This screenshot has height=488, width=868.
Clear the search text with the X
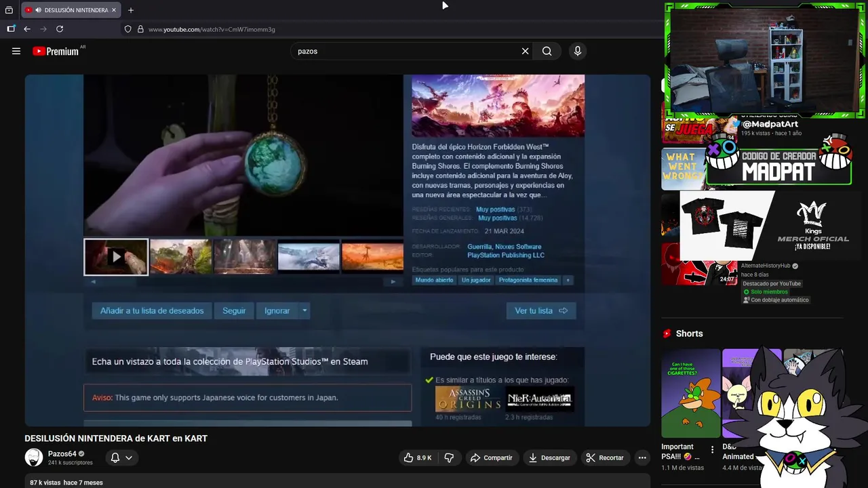pos(525,51)
